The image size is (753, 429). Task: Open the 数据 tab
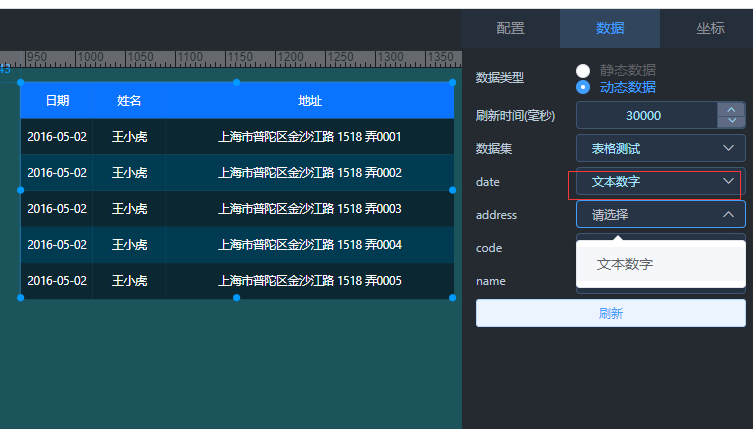click(610, 28)
